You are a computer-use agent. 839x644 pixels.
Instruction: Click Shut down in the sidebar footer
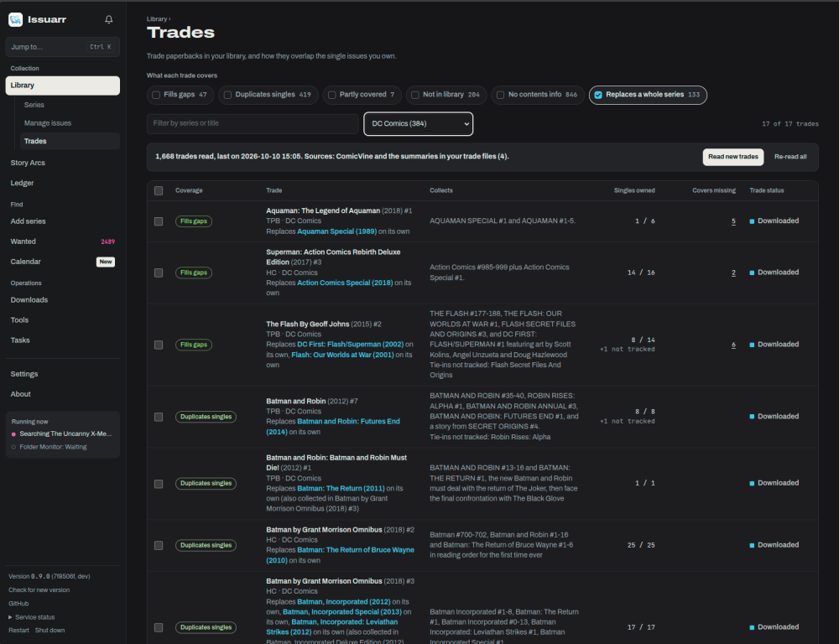click(x=50, y=630)
